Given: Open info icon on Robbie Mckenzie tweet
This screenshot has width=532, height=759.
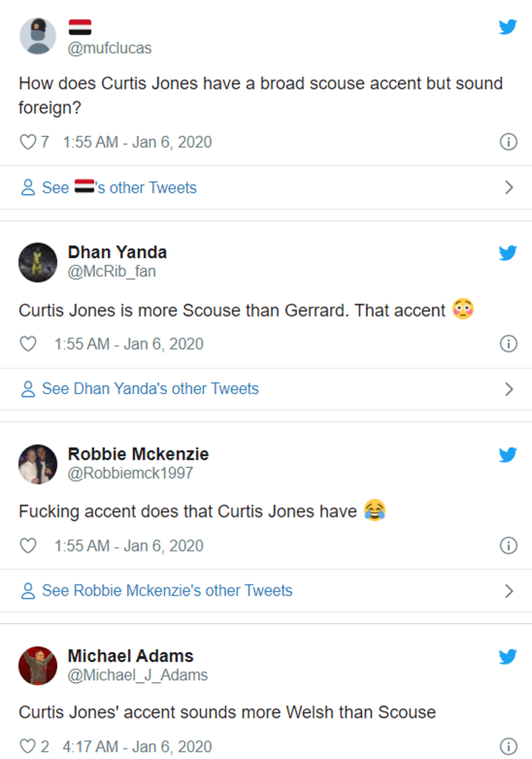Looking at the screenshot, I should [508, 545].
